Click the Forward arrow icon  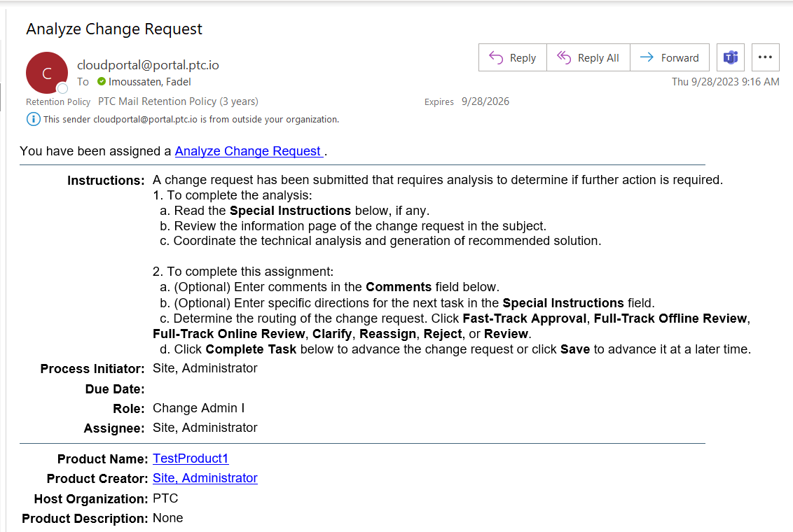[646, 57]
